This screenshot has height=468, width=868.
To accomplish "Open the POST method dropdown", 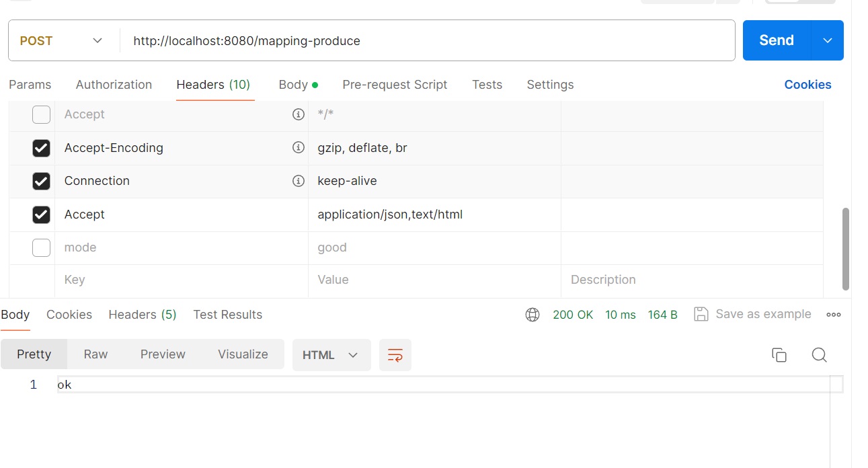I will click(x=62, y=41).
